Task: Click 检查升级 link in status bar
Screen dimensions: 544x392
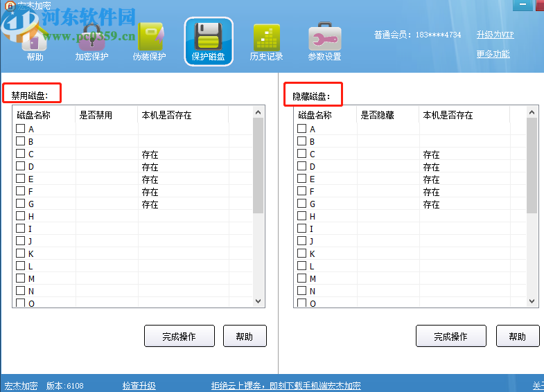Action: [139, 386]
